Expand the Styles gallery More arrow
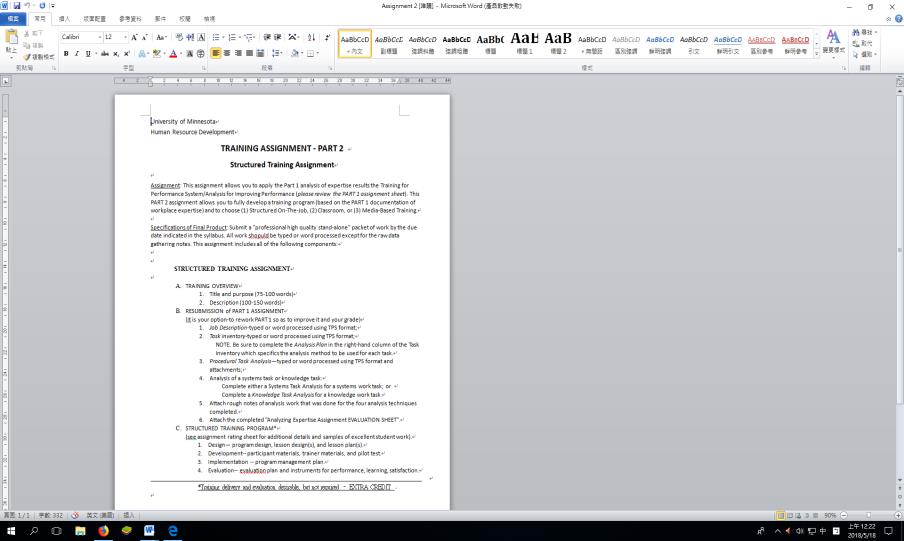The height and width of the screenshot is (541, 904). (x=816, y=54)
